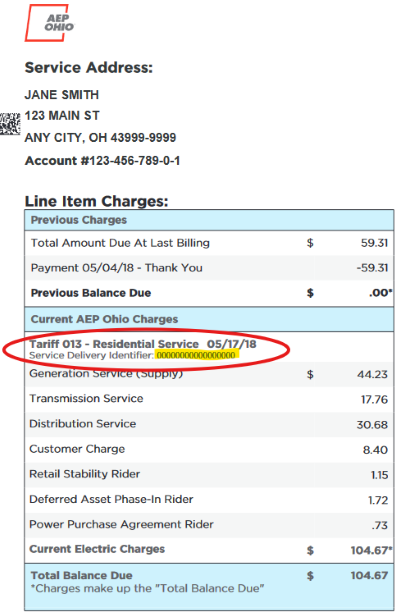The height and width of the screenshot is (613, 397).
Task: Click the Power Purchase Agreement Rider row
Action: pyautogui.click(x=209, y=525)
